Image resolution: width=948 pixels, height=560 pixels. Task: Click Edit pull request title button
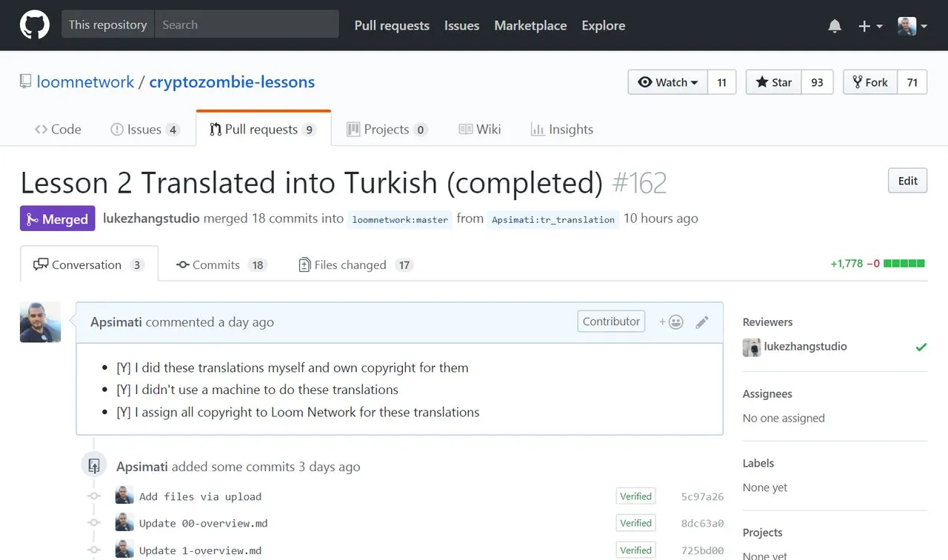tap(907, 181)
